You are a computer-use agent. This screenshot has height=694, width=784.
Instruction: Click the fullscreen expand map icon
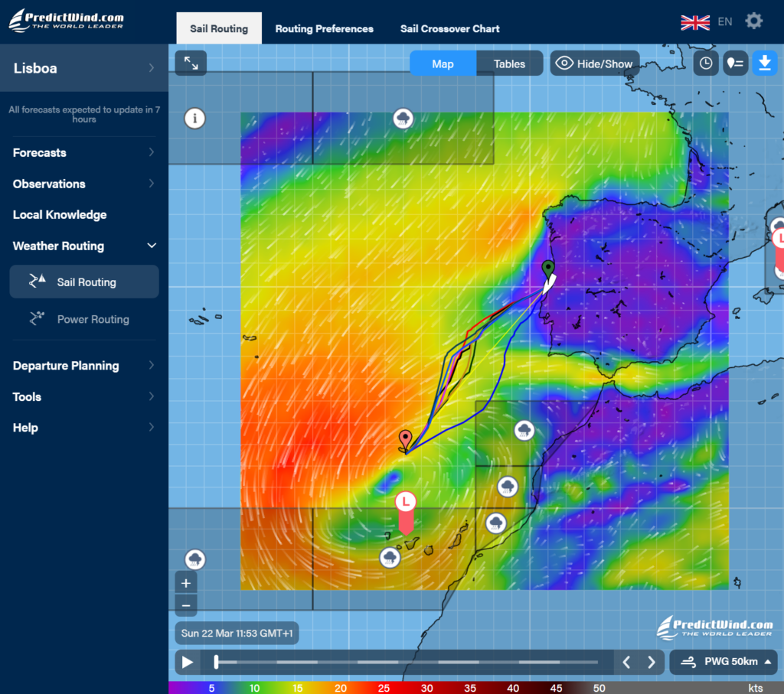pos(191,64)
